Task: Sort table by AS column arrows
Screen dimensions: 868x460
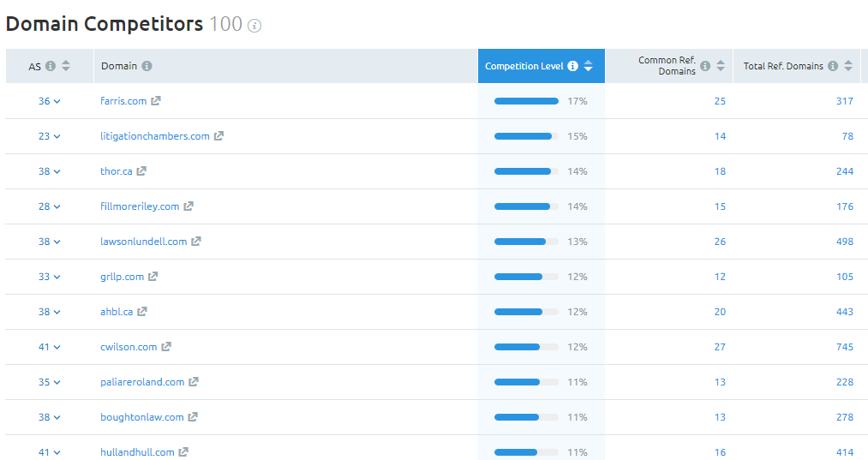Action: click(x=66, y=66)
